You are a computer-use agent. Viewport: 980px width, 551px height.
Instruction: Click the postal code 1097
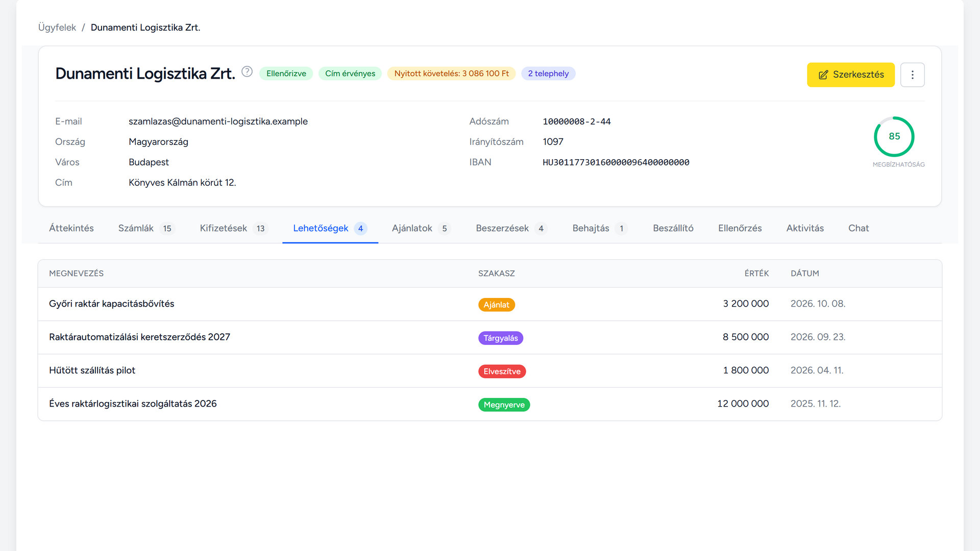553,142
